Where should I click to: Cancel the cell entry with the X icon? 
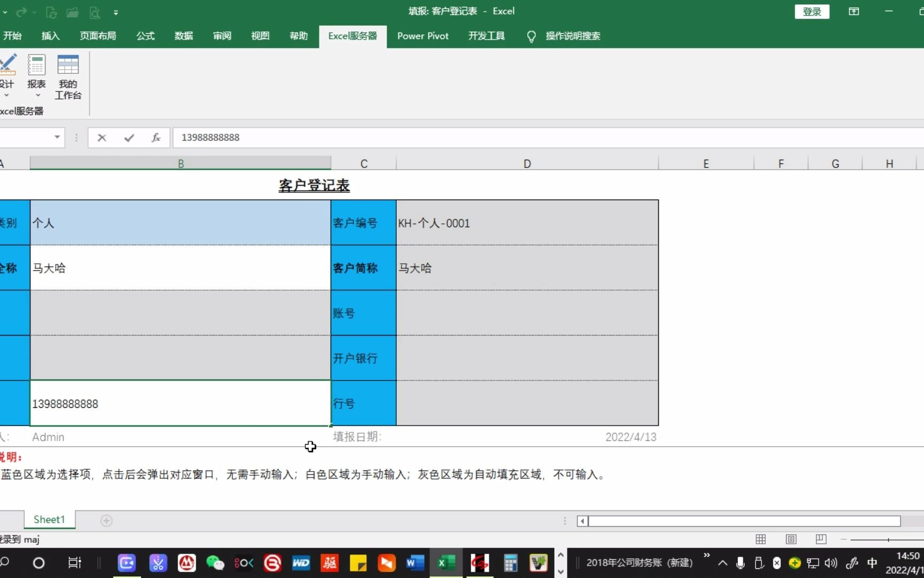[102, 138]
